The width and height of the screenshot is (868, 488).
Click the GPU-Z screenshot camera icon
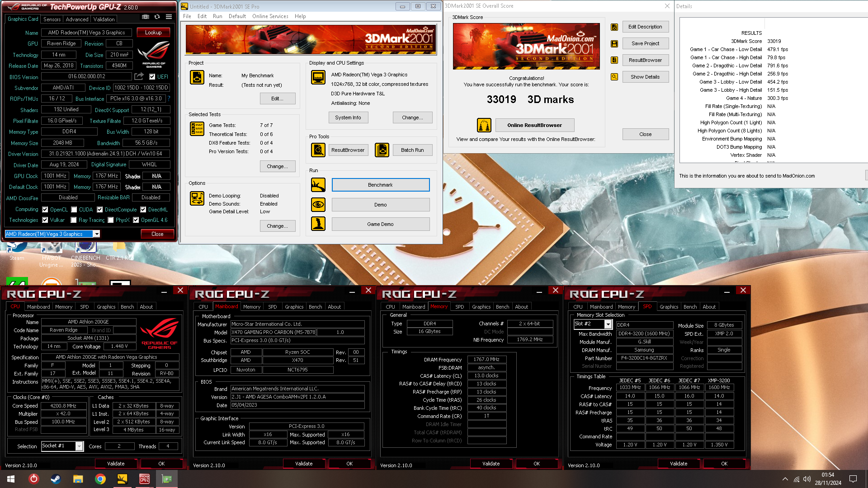pyautogui.click(x=146, y=17)
